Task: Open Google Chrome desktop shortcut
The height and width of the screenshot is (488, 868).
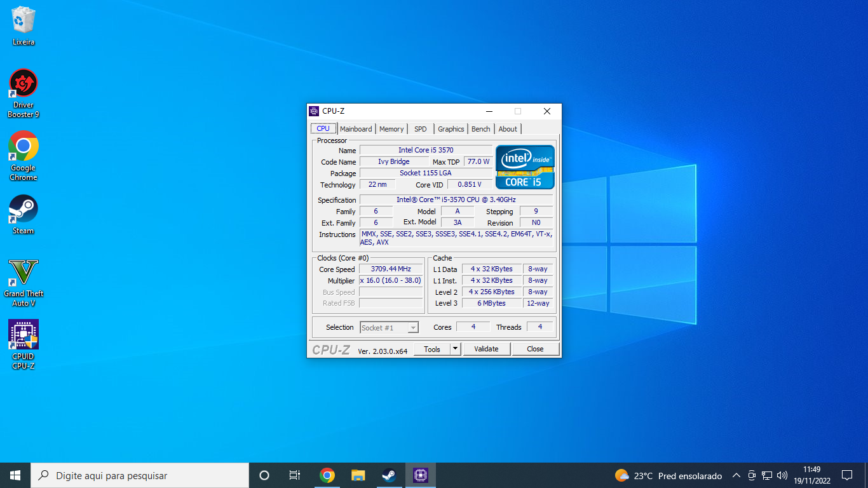Action: tap(24, 156)
